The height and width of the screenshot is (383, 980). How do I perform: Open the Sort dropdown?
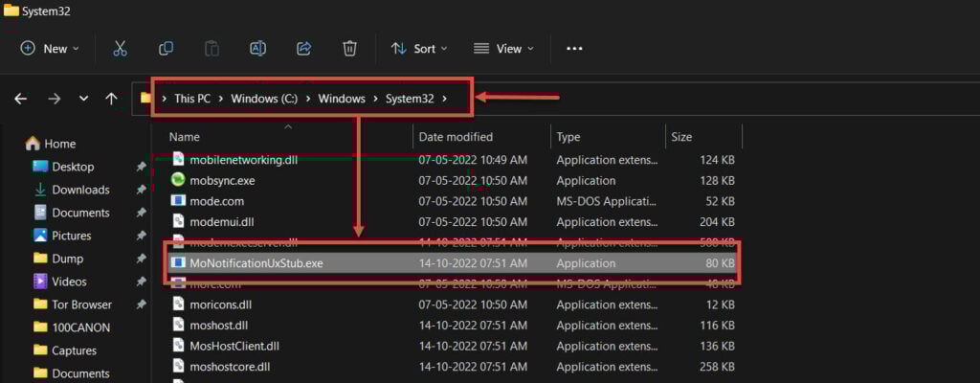[x=419, y=49]
